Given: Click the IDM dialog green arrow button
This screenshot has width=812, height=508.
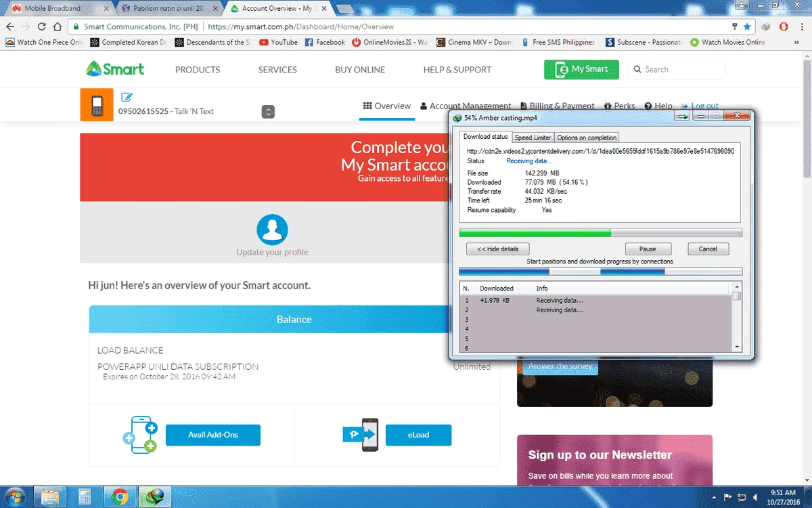Looking at the screenshot, I should [x=683, y=117].
